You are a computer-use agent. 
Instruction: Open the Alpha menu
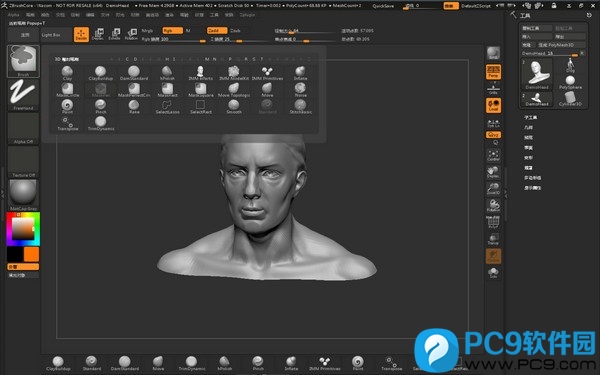click(13, 15)
